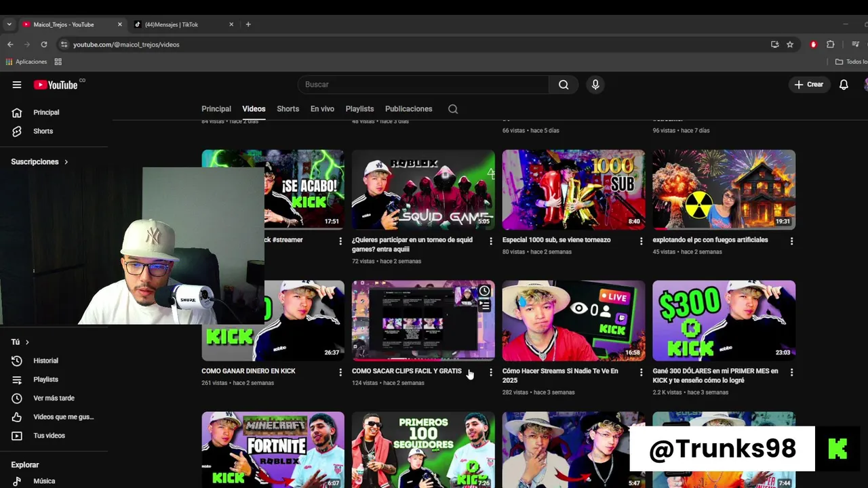868x488 pixels.
Task: Open the LIVE Kick streams thumbnail
Action: [x=574, y=321]
